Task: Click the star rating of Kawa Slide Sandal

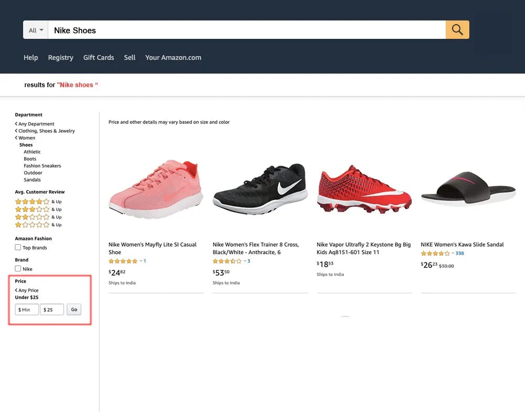Action: [x=435, y=254]
